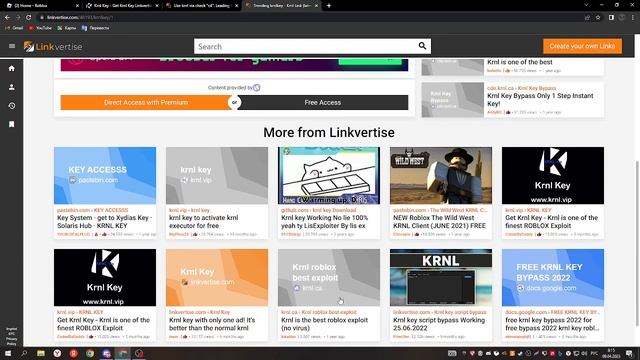Switch to the Krnl Key - Get Krnl Key tab
This screenshot has height=360, width=640.
pyautogui.click(x=122, y=6)
